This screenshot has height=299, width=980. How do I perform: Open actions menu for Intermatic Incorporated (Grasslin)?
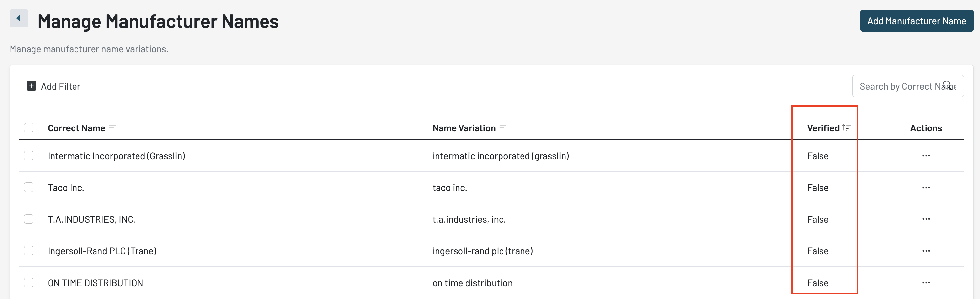coord(926,156)
